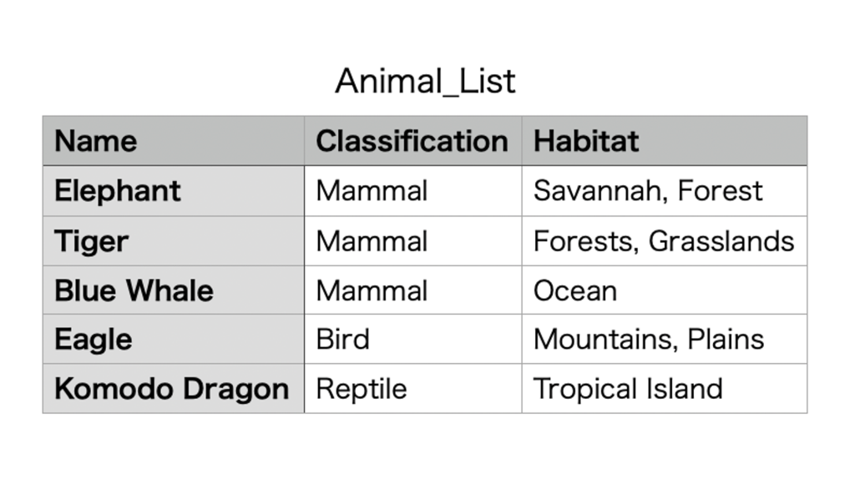This screenshot has height=504, width=855.
Task: Select the Ocean habitat cell
Action: click(x=575, y=290)
